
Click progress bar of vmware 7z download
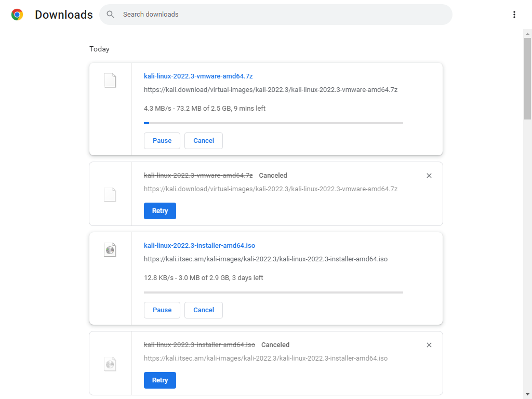273,123
